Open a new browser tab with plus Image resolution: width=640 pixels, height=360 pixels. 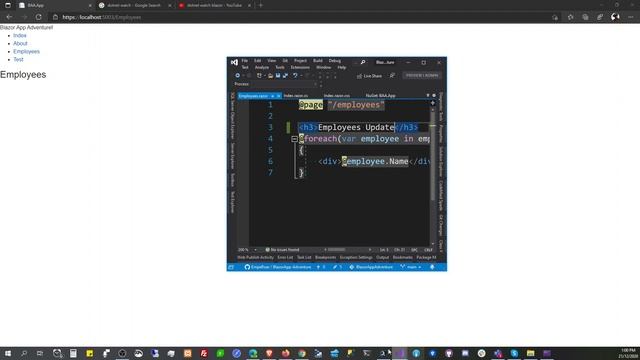pos(261,5)
